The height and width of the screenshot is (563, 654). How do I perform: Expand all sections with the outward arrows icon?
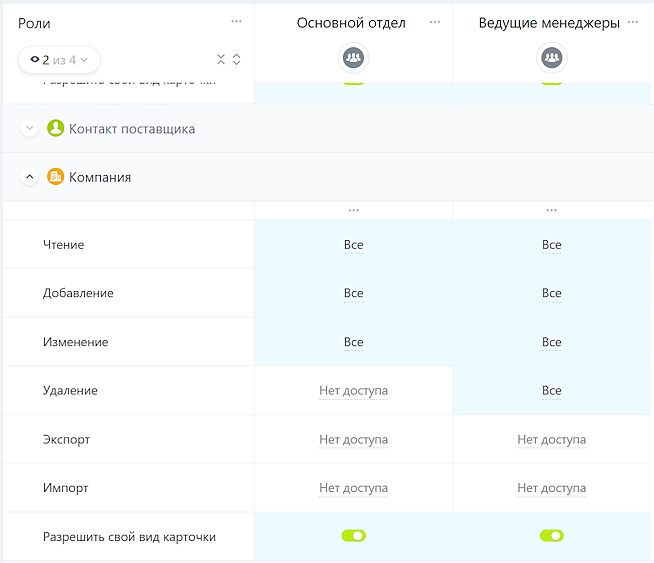(236, 59)
